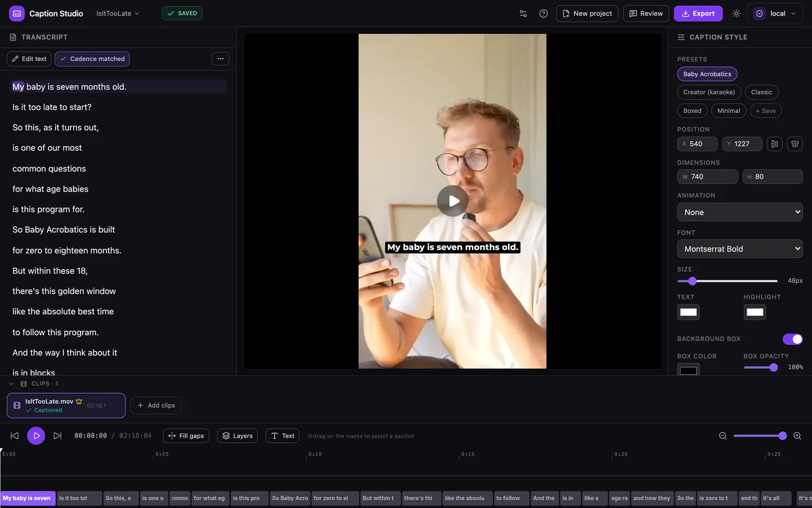Open the transcript more options ellipsis
812x508 pixels.
(220, 59)
